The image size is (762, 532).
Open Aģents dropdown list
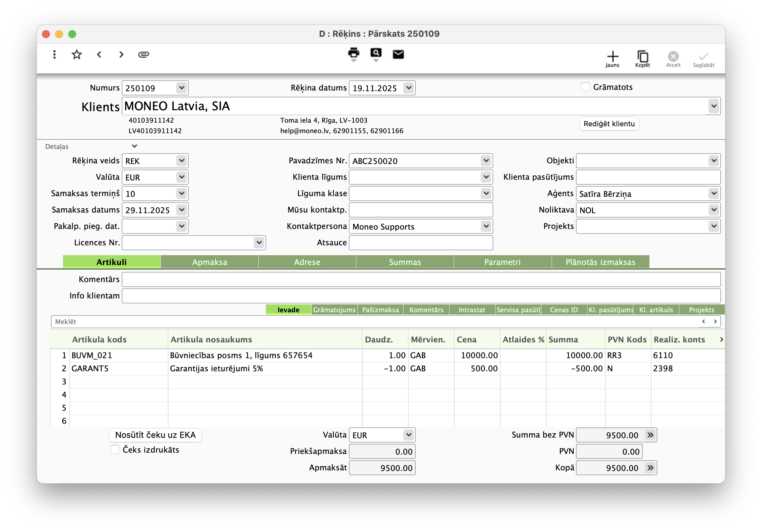[x=713, y=194]
